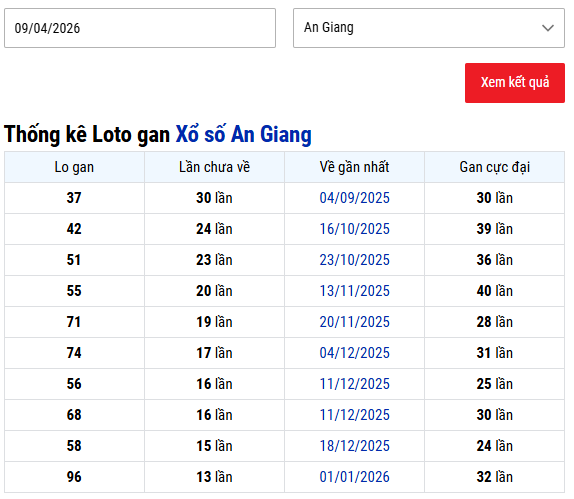Click the 17 lần cell in row 74
The width and height of the screenshot is (574, 499).
[215, 353]
